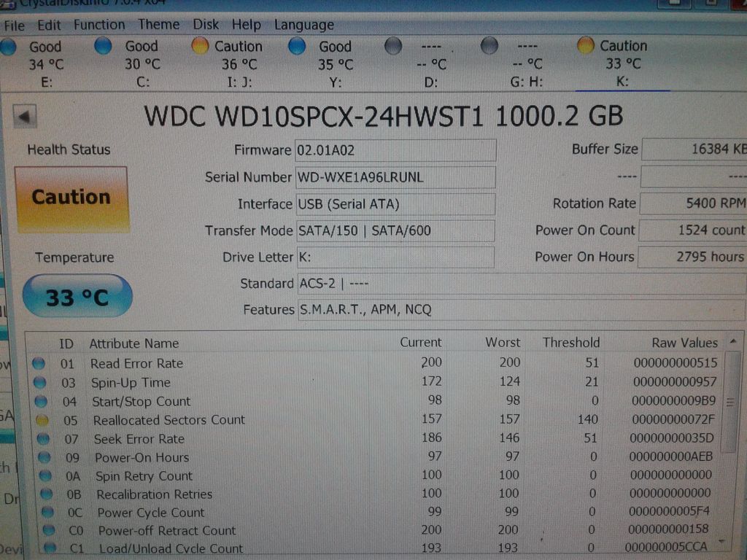Select the Reallocated Sectors Count attribute
The width and height of the screenshot is (747, 560).
point(169,420)
